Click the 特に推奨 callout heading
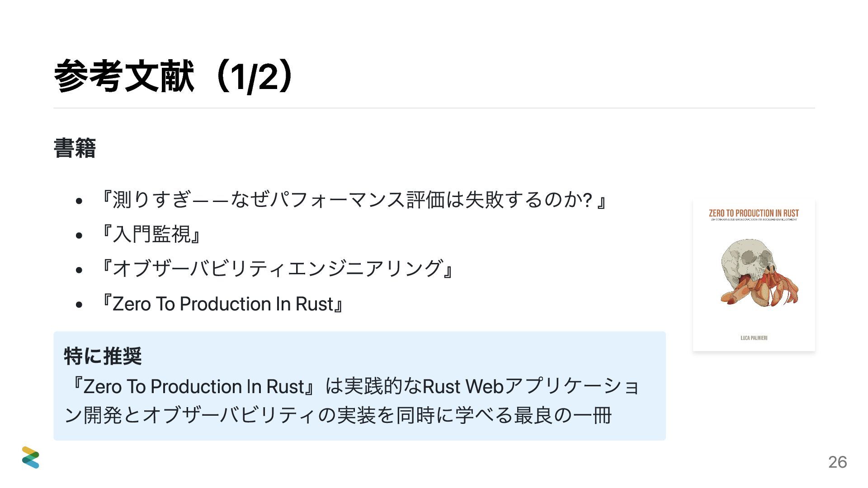The image size is (868, 488). click(x=103, y=356)
